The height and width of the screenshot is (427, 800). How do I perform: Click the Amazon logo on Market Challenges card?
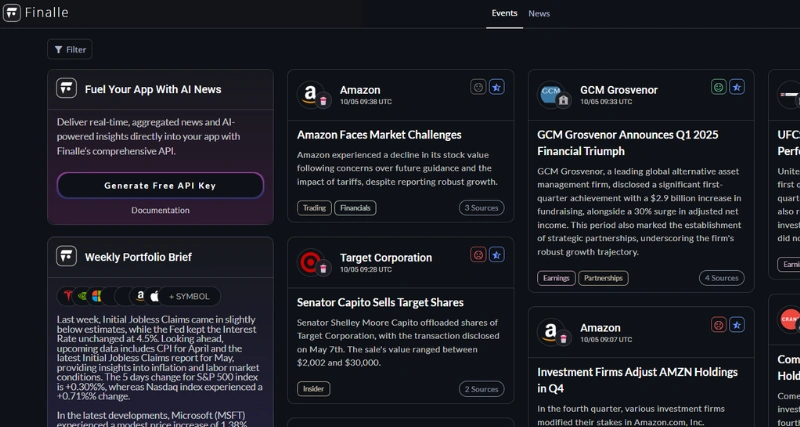pos(311,95)
